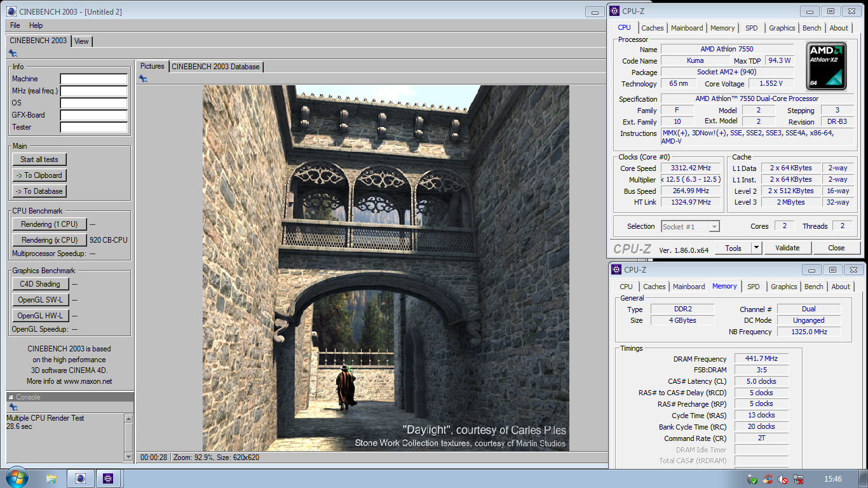Open the Mainboard tab in upper CPU-Z
This screenshot has width=868, height=488.
pos(687,28)
